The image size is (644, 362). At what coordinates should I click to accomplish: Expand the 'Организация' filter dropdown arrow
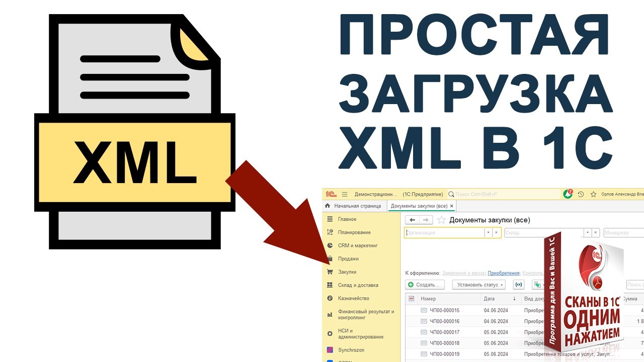point(488,233)
